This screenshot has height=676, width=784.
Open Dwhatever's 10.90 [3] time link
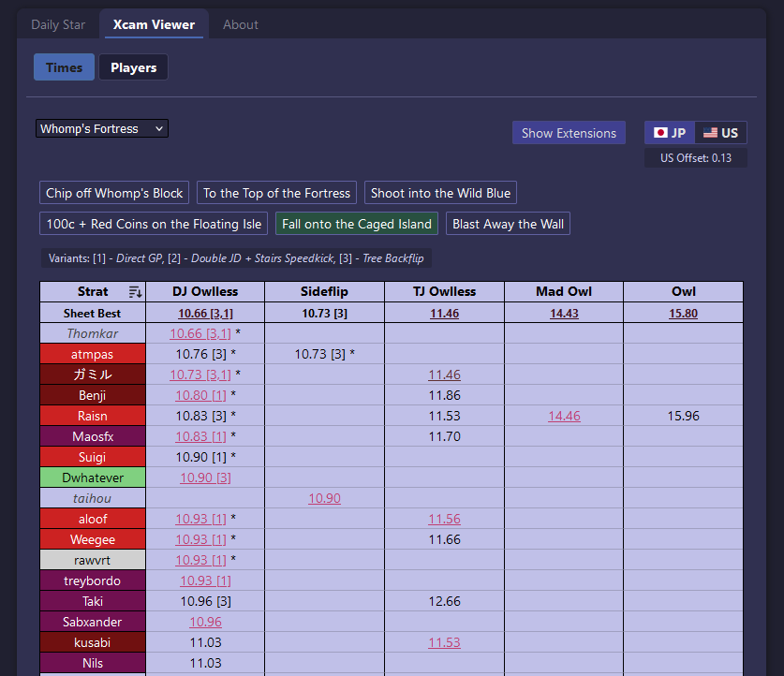205,478
